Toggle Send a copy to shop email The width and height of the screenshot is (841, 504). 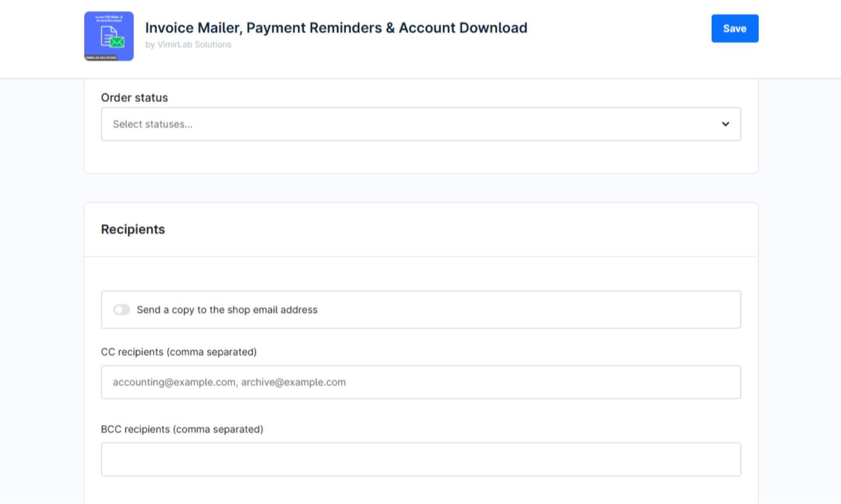121,310
